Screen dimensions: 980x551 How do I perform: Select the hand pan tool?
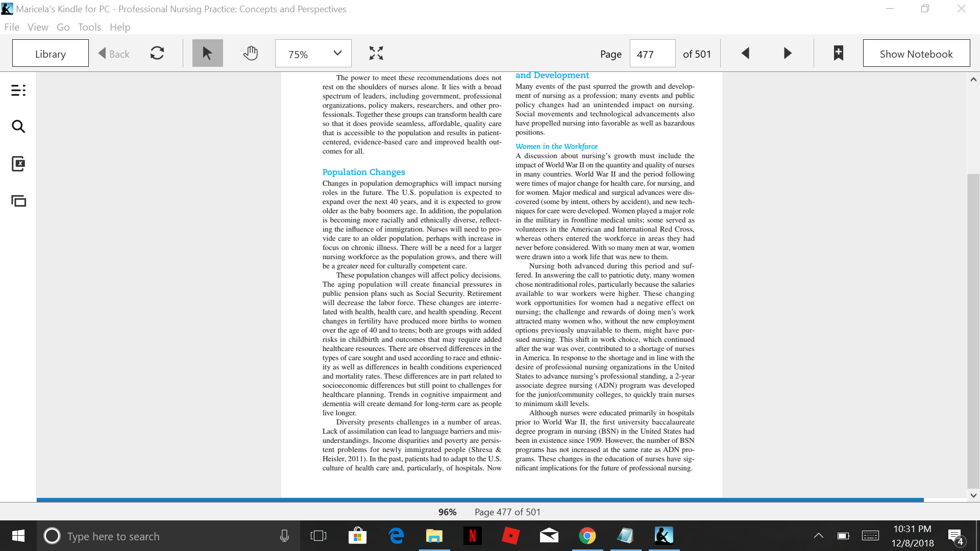point(250,53)
